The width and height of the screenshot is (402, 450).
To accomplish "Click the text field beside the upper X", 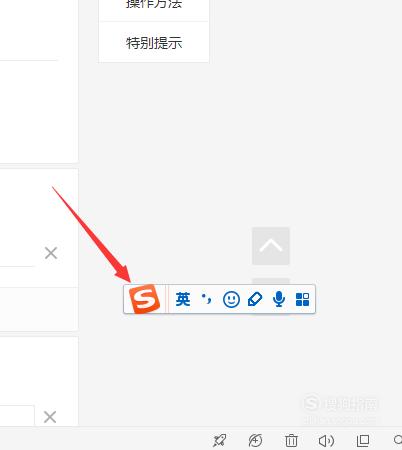I will 17,253.
